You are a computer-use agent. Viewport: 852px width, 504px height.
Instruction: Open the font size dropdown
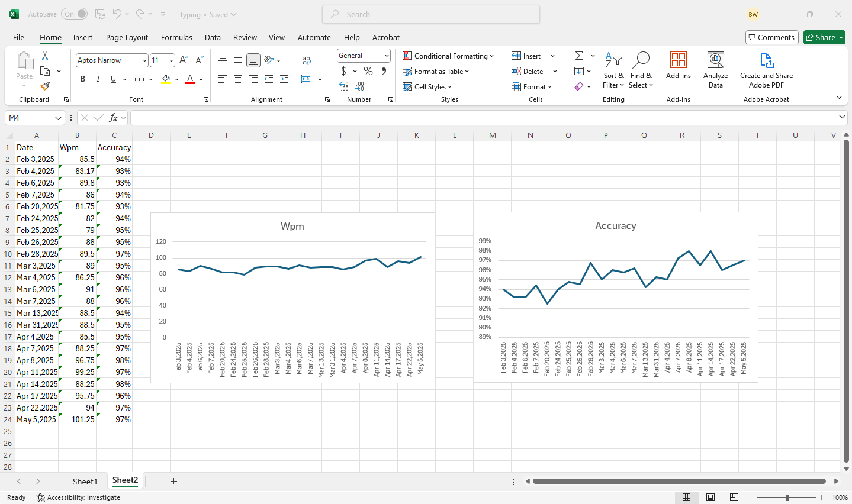click(x=171, y=60)
